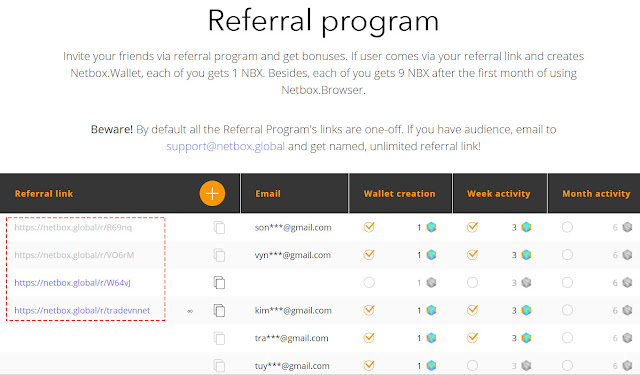This screenshot has width=640, height=375.
Task: Click gray NBX coin in W64vJ week activity
Action: click(x=526, y=282)
